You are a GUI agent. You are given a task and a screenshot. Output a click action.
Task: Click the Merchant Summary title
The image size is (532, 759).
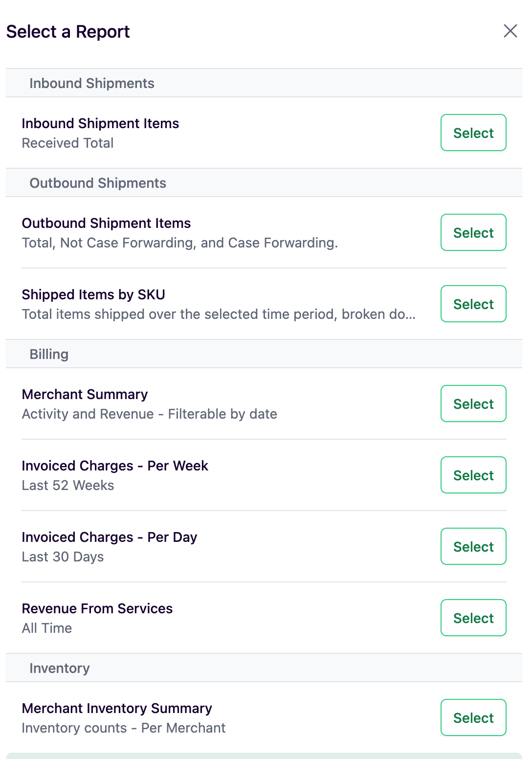(x=85, y=394)
